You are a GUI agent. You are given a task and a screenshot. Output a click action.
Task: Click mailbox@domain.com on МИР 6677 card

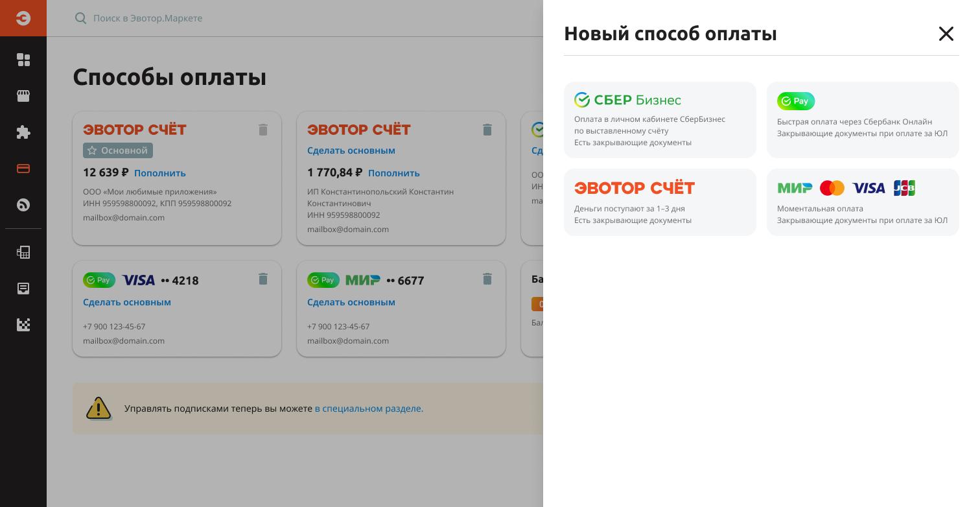[x=348, y=341]
